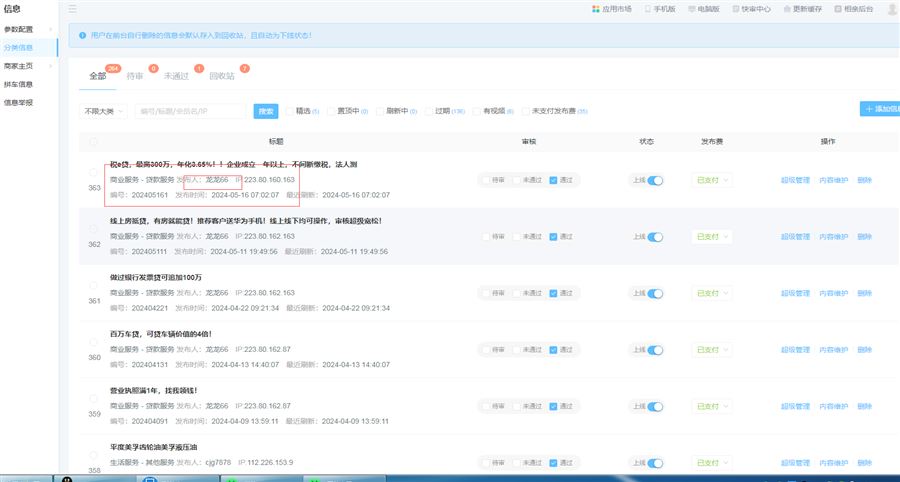Open 快审中心 quick review center
Screen dimensions: 900x482
(736, 9)
